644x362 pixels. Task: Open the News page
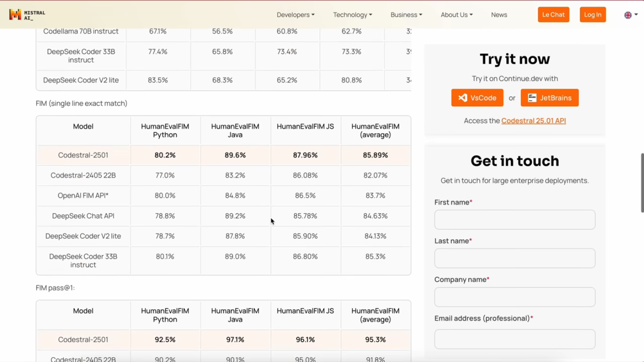click(x=499, y=15)
